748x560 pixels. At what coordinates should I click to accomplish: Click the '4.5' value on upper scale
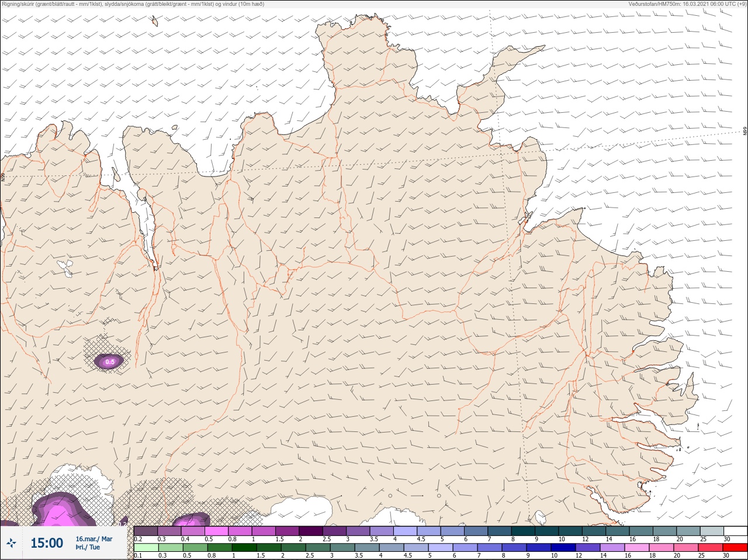point(421,539)
